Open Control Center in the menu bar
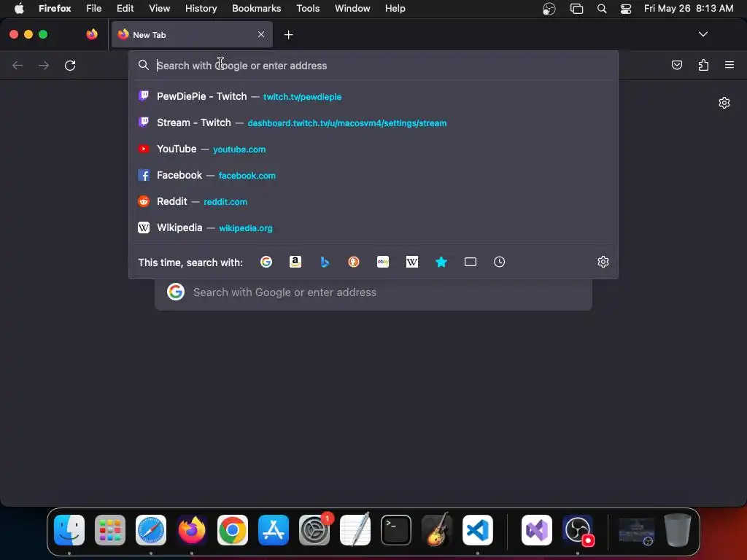The image size is (747, 560). [x=625, y=9]
